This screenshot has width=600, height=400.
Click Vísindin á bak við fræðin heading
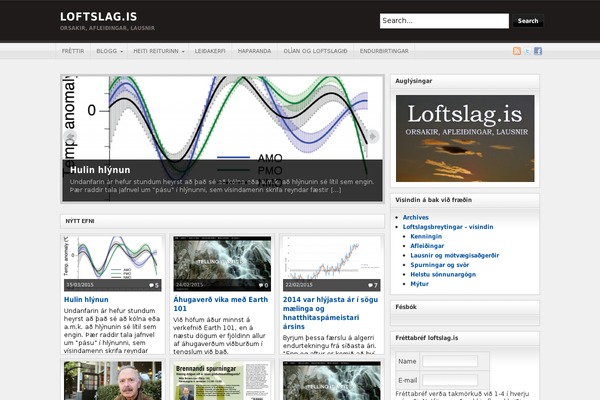pos(434,200)
